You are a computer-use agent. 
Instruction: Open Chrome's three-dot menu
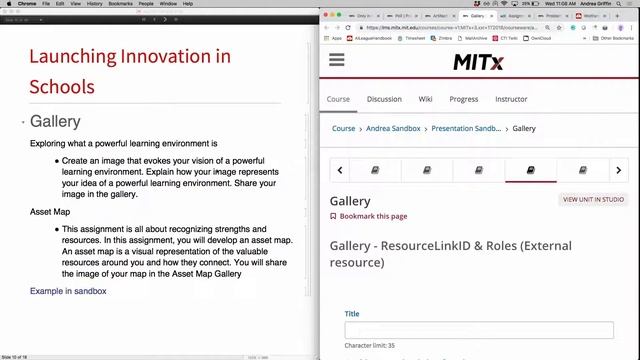coord(631,28)
